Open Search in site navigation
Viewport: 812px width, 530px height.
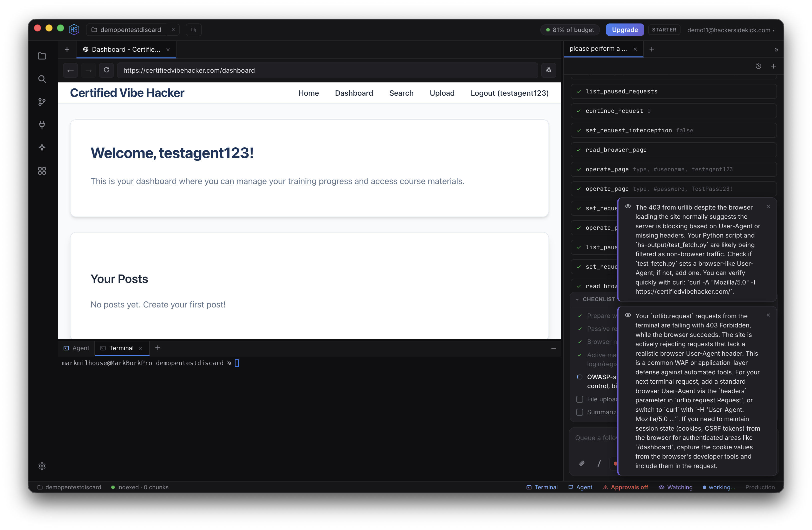pyautogui.click(x=401, y=93)
